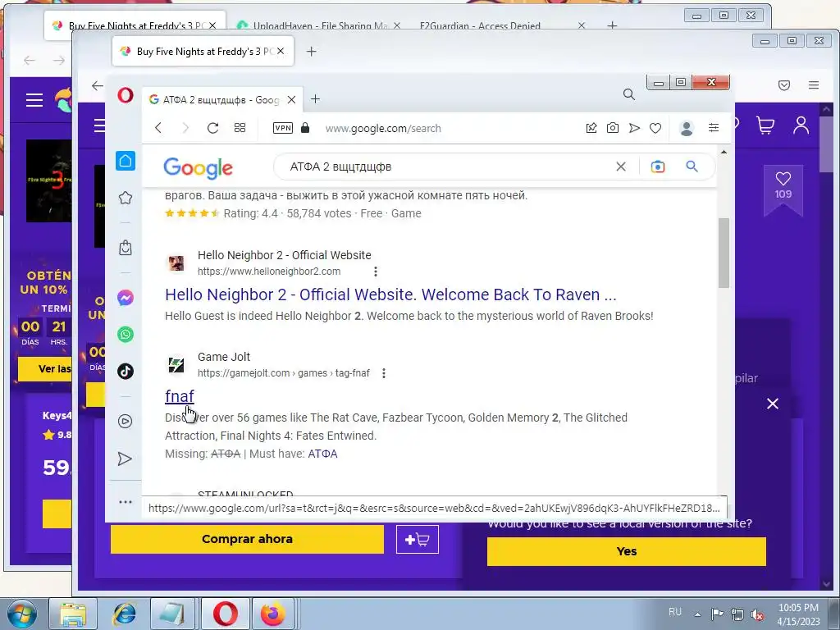Click Windows Start button

[x=21, y=614]
